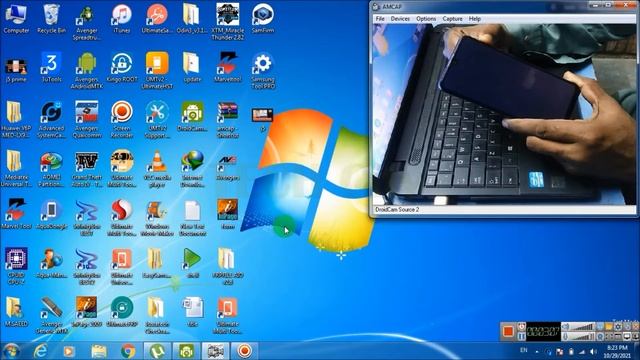This screenshot has width=640, height=360.
Task: Select the Windows Movie Maker shortcut
Action: [x=157, y=218]
